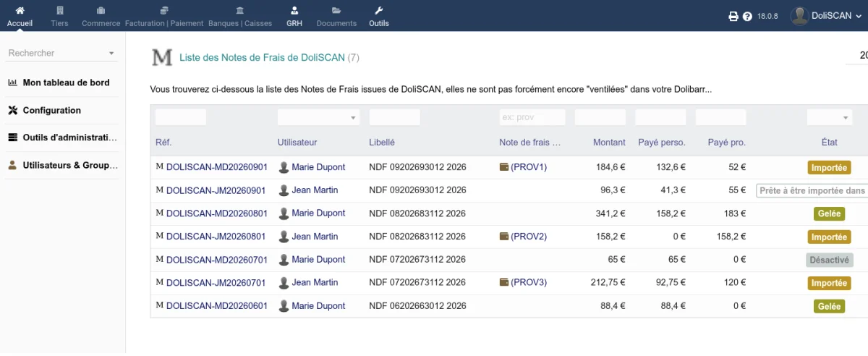Screen dimensions: 868x356
Task: Open Facturation | Paiement menu
Action: [x=164, y=16]
